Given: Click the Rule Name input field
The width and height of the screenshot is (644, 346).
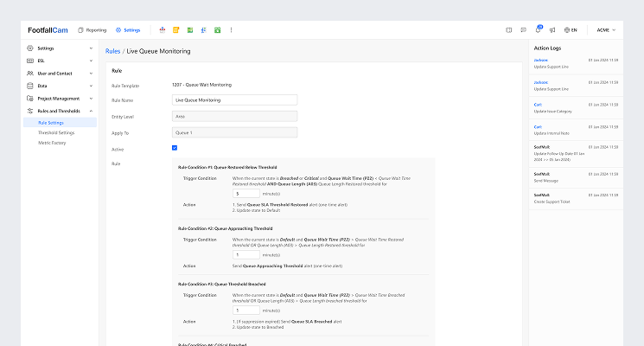Looking at the screenshot, I should point(235,100).
